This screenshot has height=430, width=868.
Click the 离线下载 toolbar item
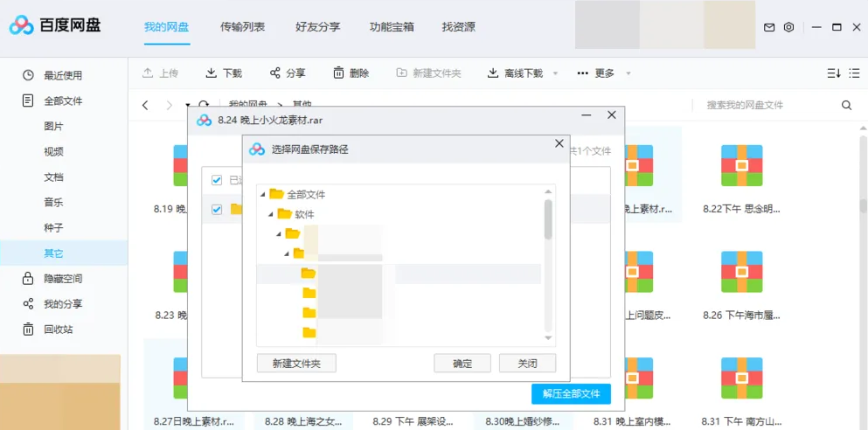tap(515, 73)
